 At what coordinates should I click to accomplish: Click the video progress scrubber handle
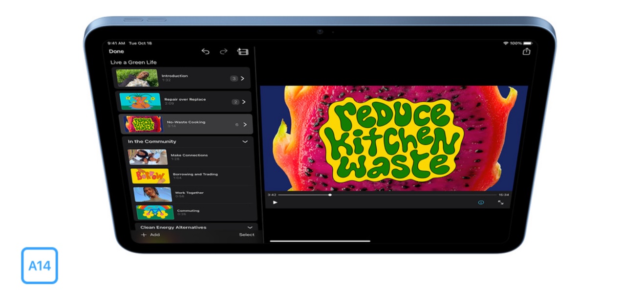[330, 195]
